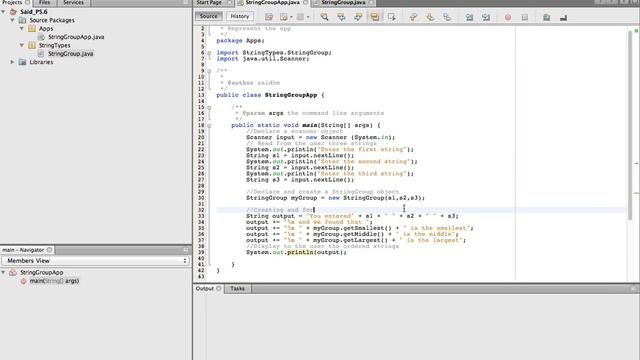Open the Output tab

point(204,289)
